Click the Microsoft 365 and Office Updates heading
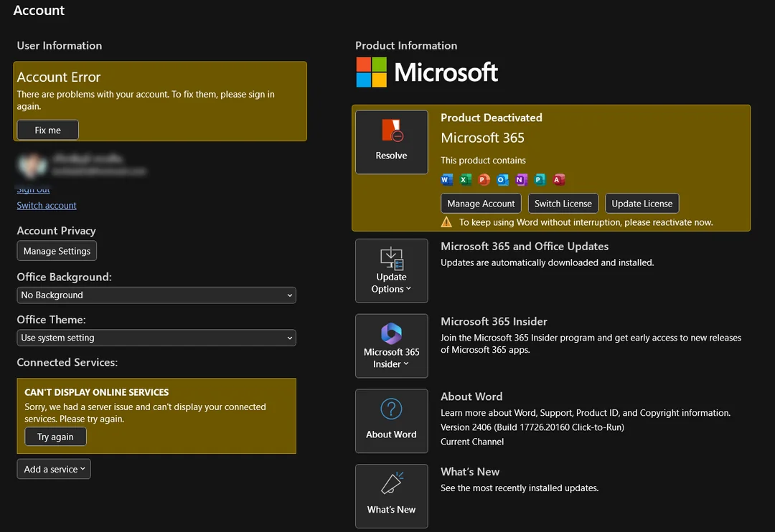This screenshot has width=775, height=532. click(525, 246)
